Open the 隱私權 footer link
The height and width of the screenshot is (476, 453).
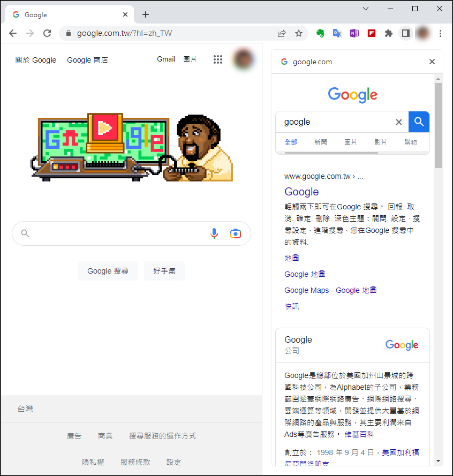pos(93,462)
